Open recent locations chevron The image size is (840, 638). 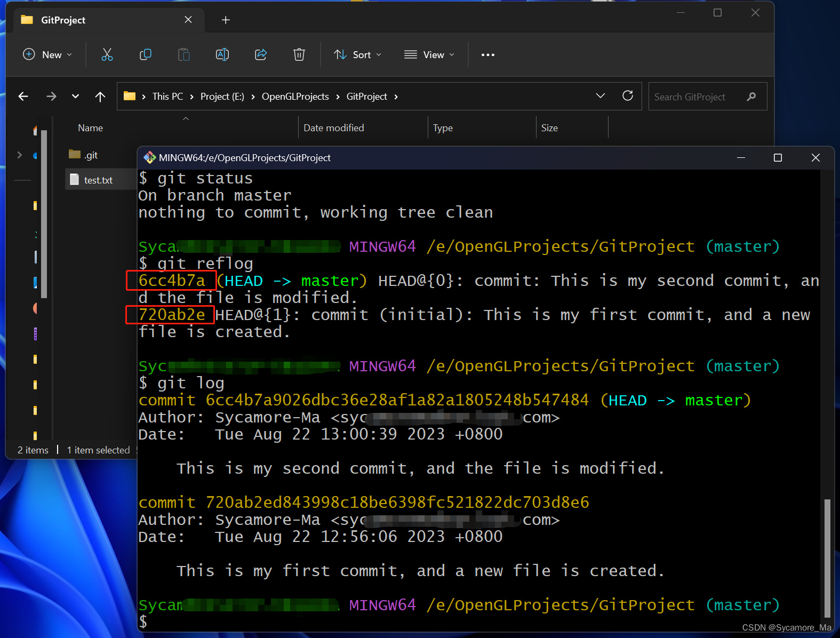point(75,96)
